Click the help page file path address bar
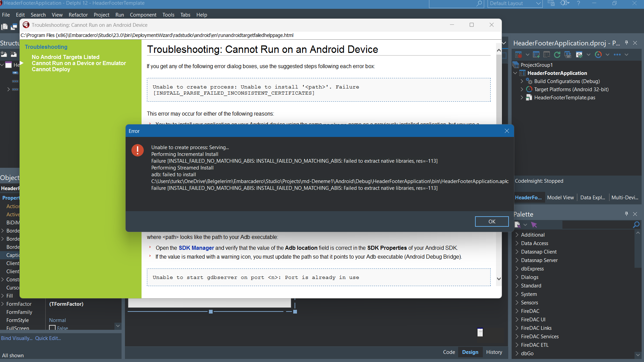This screenshot has height=362, width=644. tap(260, 35)
